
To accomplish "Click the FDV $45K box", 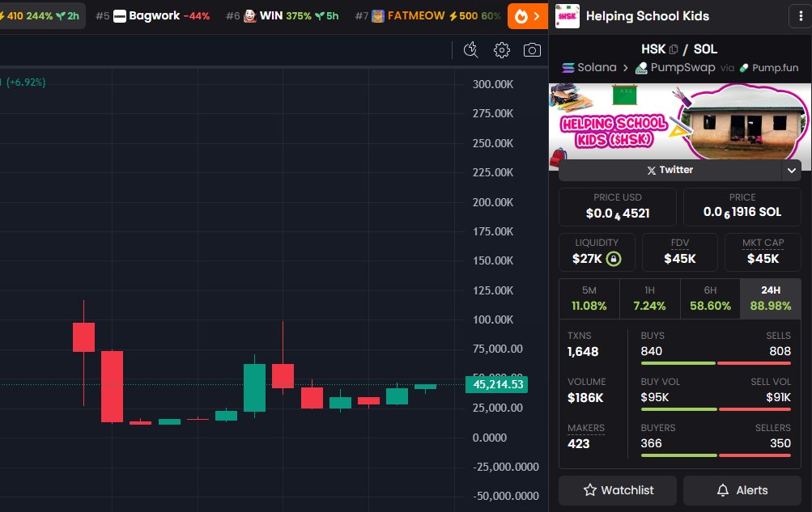I will coord(679,252).
